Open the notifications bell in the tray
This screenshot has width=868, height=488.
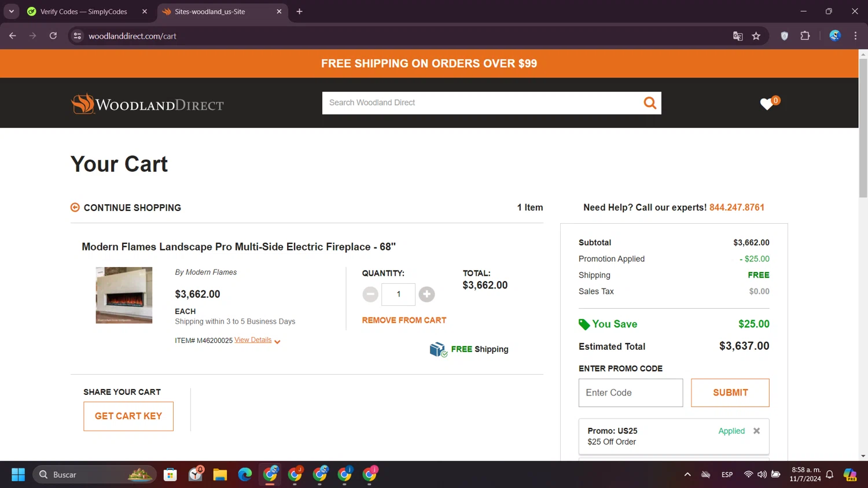pos(829,475)
